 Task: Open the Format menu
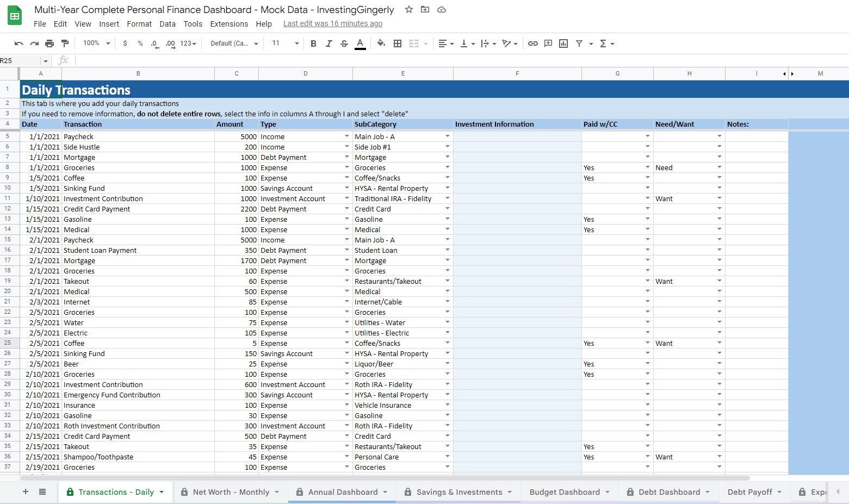click(x=139, y=24)
